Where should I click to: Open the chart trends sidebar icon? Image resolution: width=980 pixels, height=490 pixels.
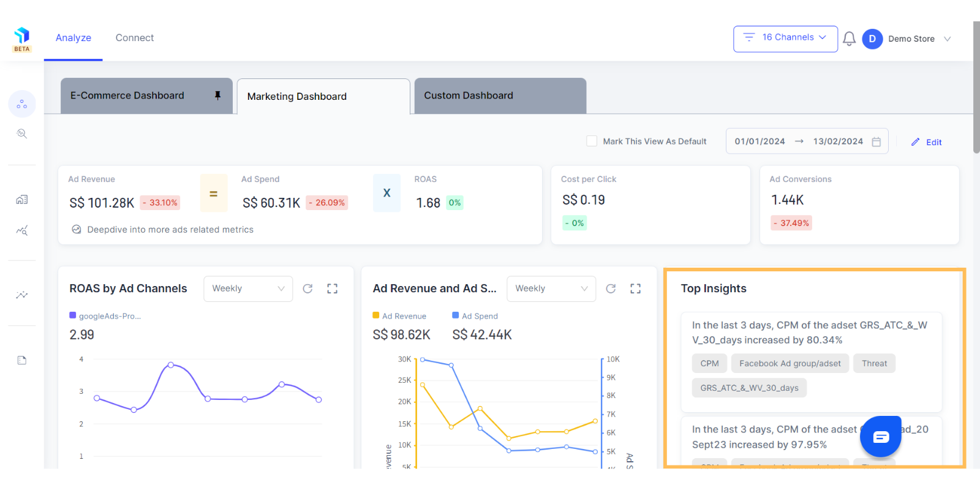22,231
